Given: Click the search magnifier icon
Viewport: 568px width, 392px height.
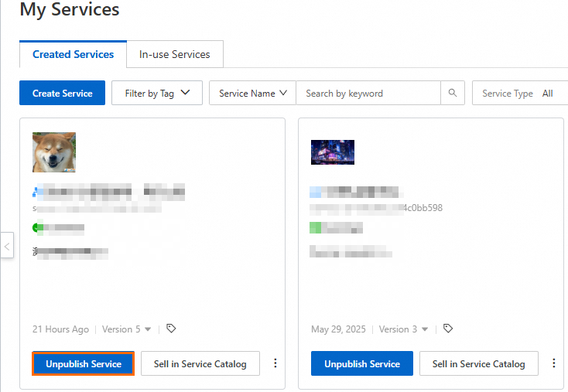Looking at the screenshot, I should [x=453, y=94].
